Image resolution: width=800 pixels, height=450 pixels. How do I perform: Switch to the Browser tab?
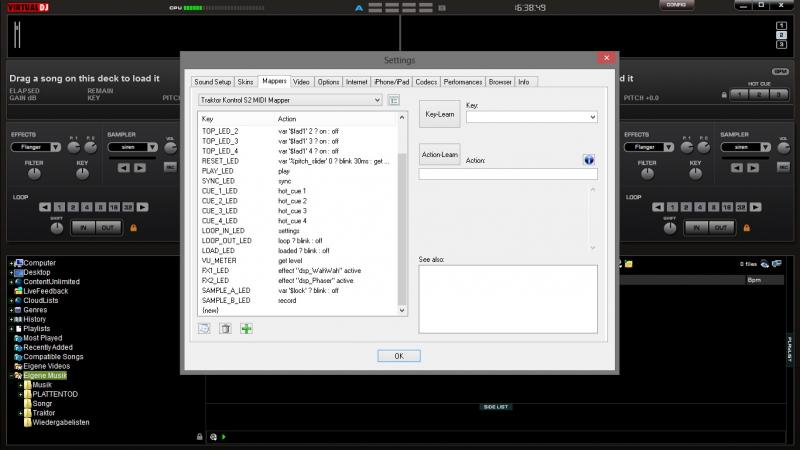[x=500, y=82]
